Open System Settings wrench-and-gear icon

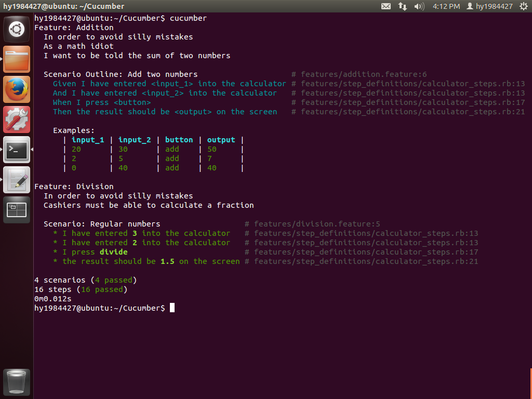[17, 120]
